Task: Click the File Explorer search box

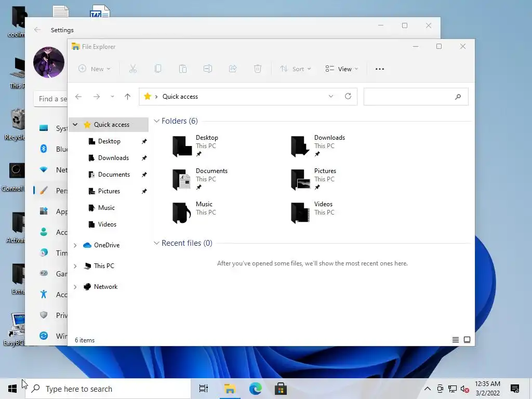Action: (416, 97)
